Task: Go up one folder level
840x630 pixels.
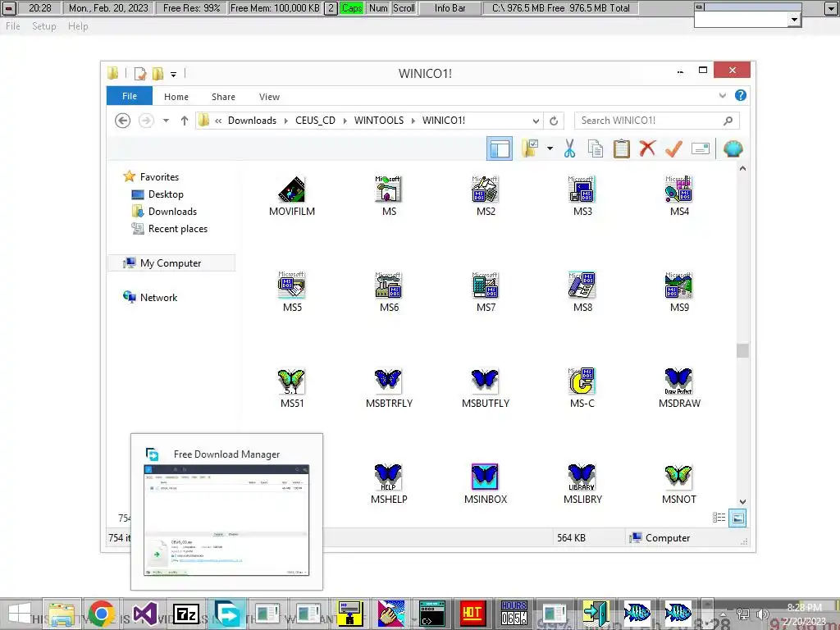Action: coord(185,121)
